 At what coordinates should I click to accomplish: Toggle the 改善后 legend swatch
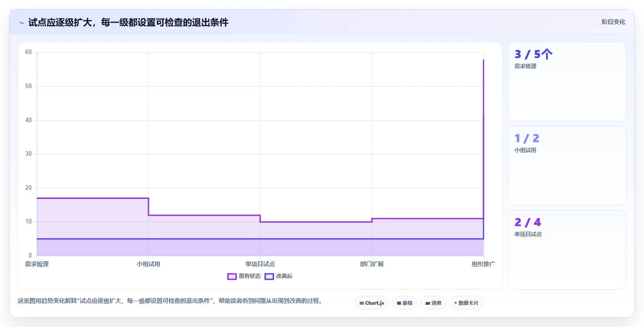pyautogui.click(x=269, y=276)
